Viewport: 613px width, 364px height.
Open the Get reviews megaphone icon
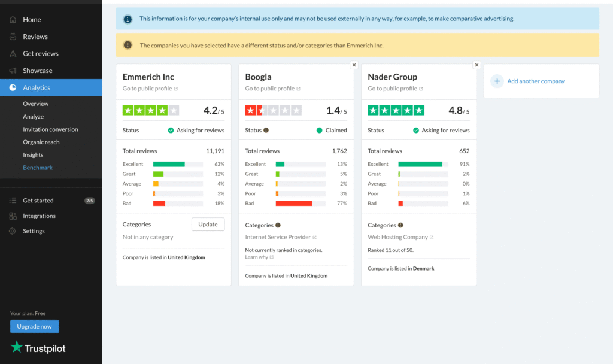12,53
